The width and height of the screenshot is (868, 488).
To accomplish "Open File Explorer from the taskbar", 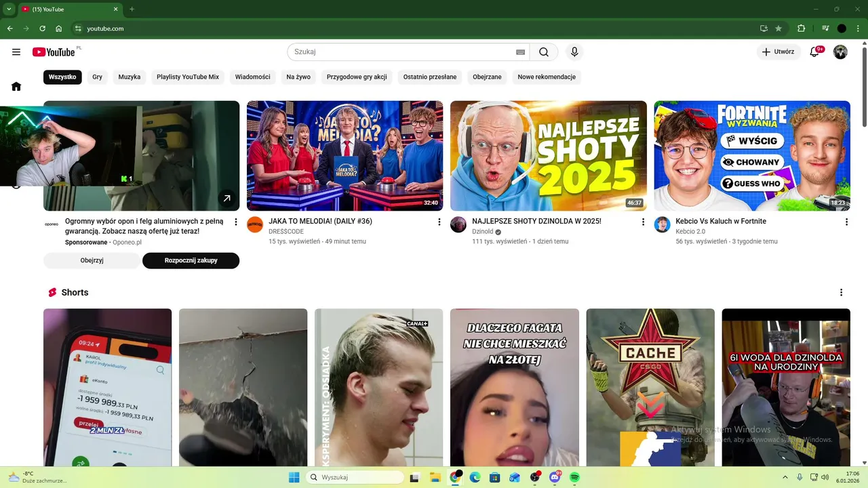I will [x=435, y=477].
